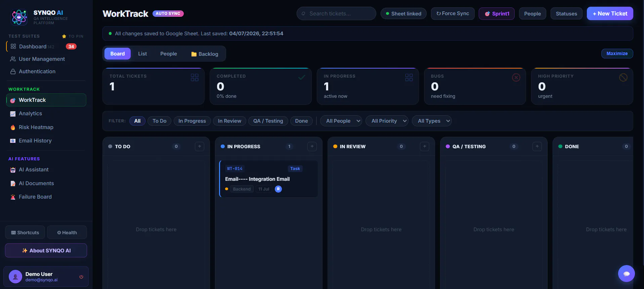Screen dimensions: 644x289
Task: Click the Risk Heatmap flame icon
Action: click(13, 127)
